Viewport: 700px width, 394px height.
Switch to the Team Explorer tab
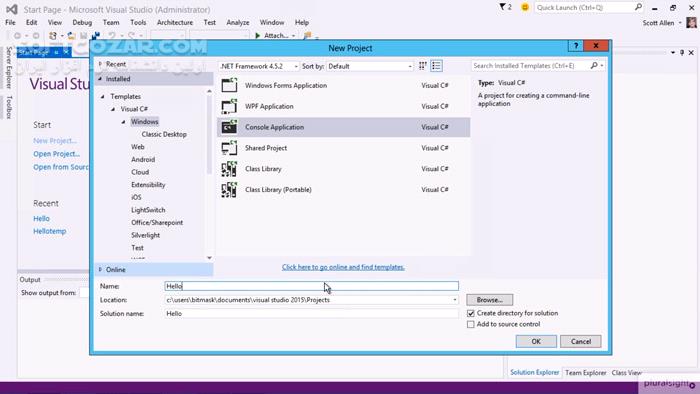pos(586,373)
